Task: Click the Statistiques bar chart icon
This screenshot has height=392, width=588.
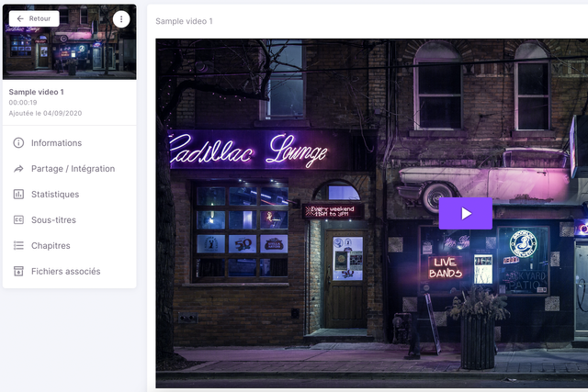Action: 18,194
